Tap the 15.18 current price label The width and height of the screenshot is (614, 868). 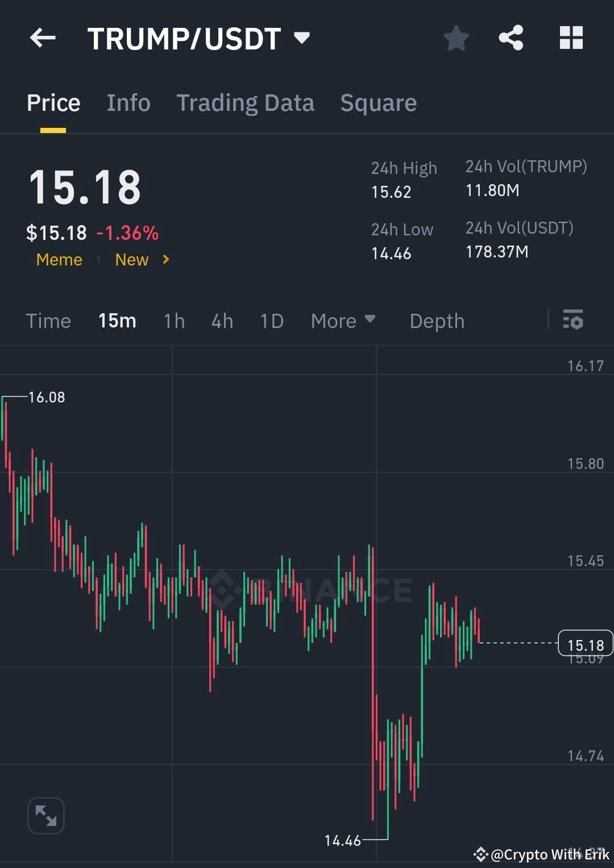[584, 643]
